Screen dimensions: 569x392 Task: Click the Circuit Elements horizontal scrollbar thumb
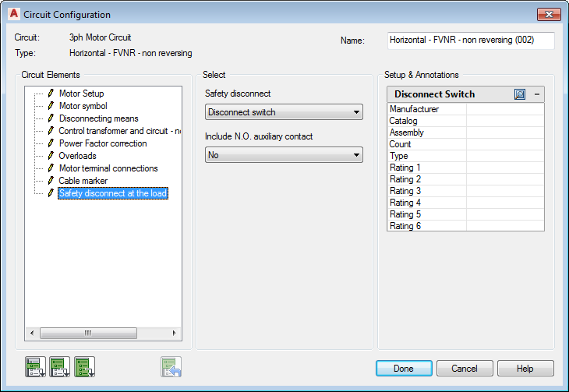[x=88, y=333]
